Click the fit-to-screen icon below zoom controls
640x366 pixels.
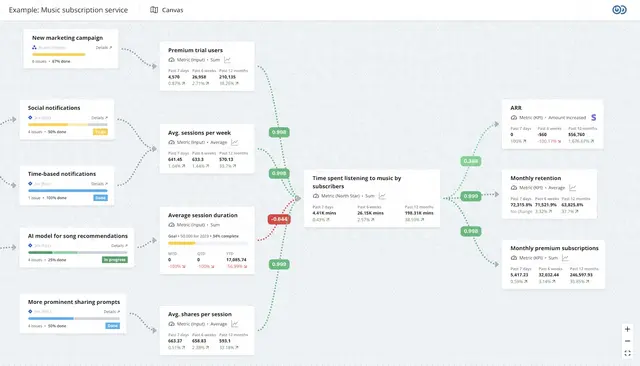(x=627, y=353)
